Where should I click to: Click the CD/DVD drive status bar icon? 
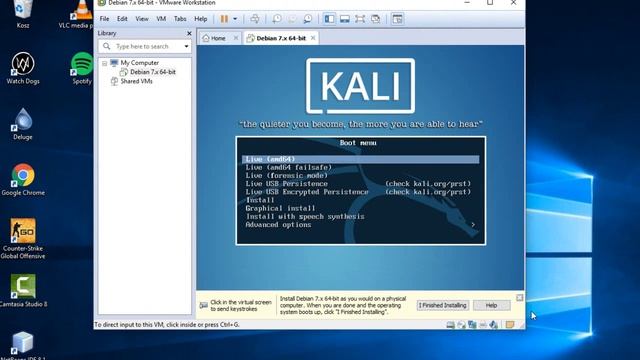[x=461, y=325]
